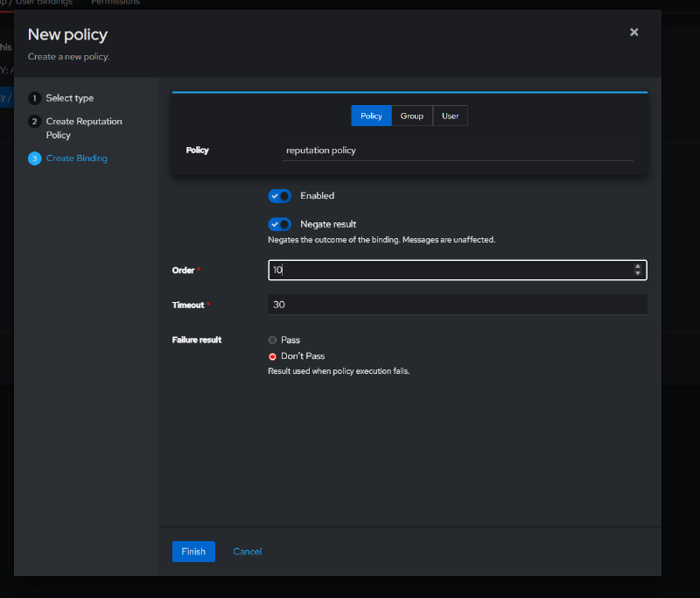Click the Permissions tab in background page
This screenshot has height=598, width=700.
[115, 3]
